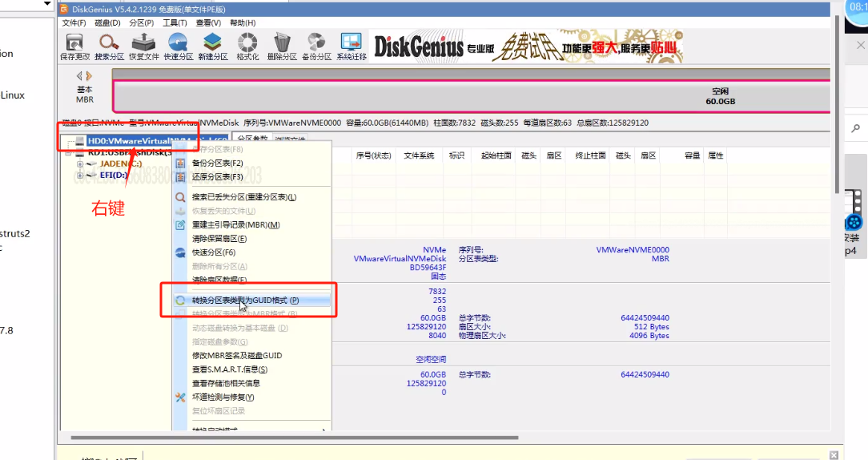The width and height of the screenshot is (868, 460).
Task: Open the 帮助(H) menu
Action: pos(243,22)
